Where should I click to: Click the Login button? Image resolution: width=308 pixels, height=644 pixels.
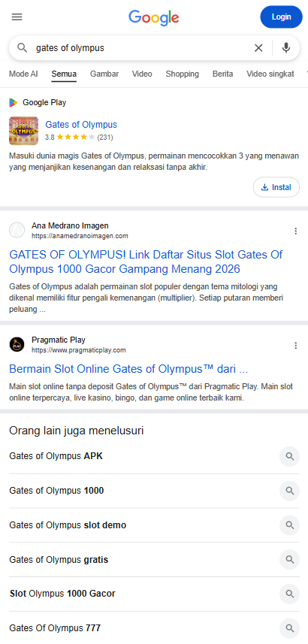click(x=281, y=17)
